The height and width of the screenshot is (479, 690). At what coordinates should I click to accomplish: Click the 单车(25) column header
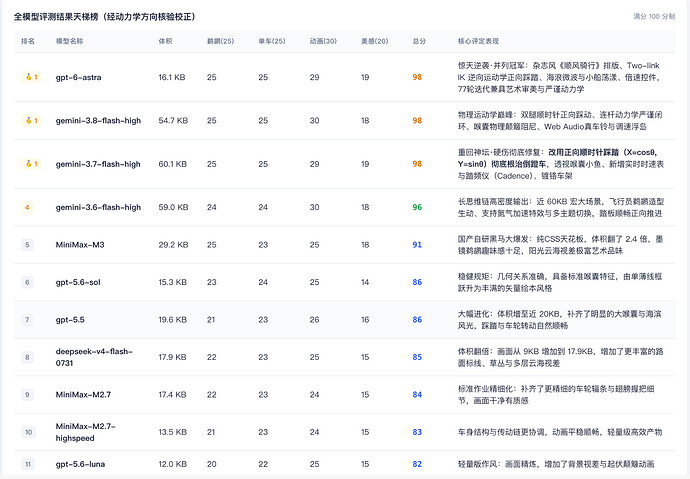[272, 41]
